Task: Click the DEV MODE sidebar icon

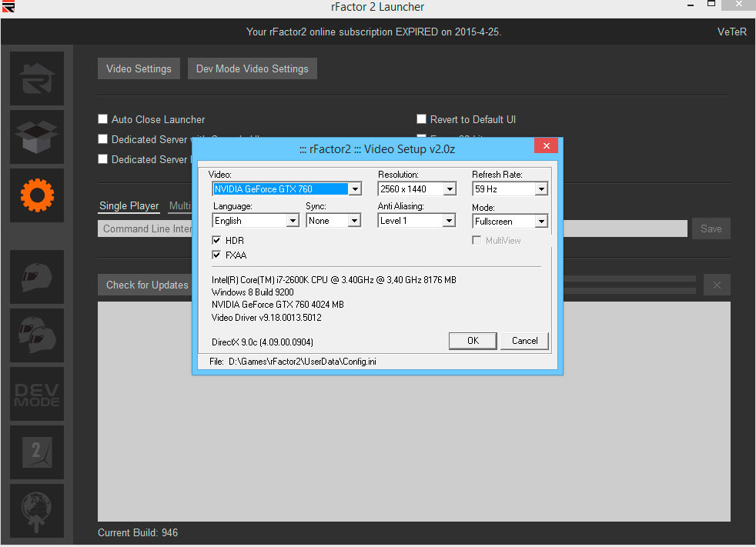Action: click(37, 393)
